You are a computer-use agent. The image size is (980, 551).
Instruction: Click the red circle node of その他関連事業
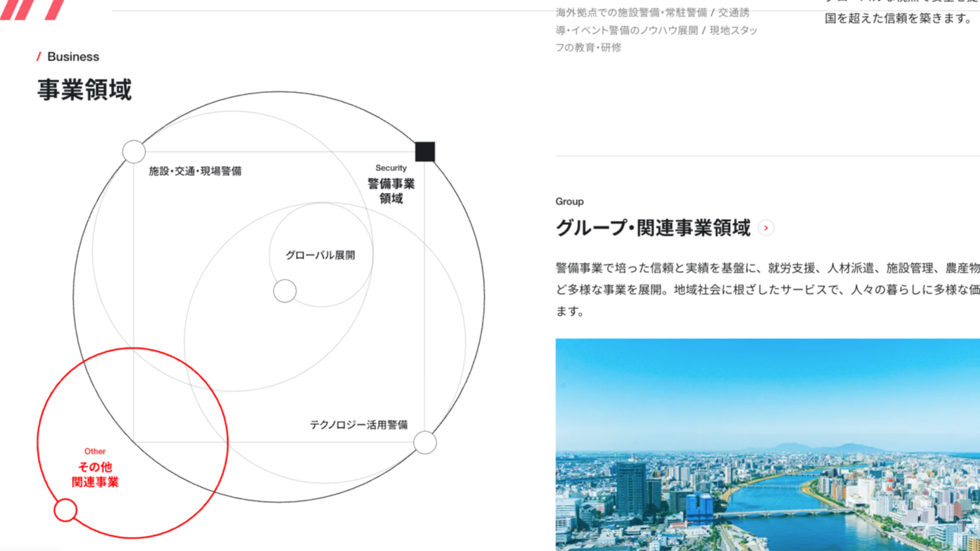(x=64, y=510)
